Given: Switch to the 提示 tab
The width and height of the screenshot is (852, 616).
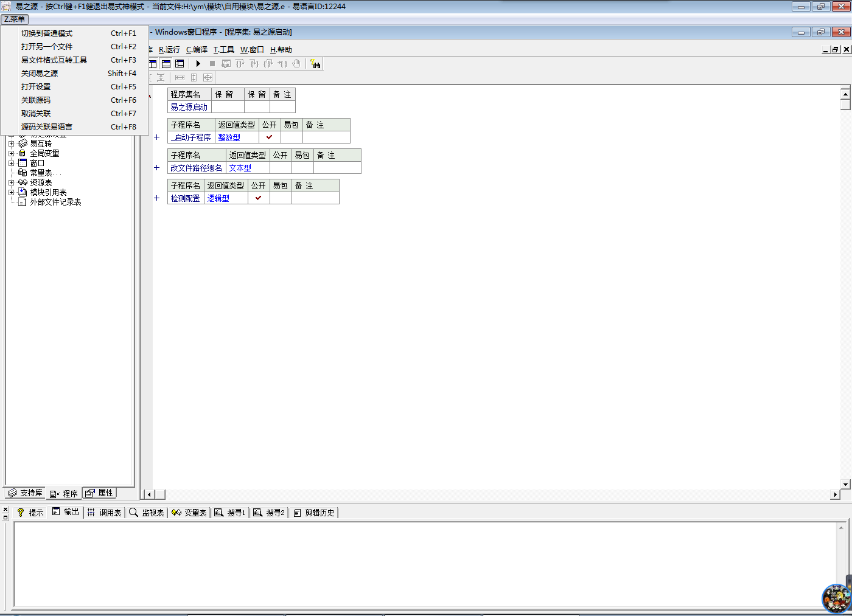Looking at the screenshot, I should pyautogui.click(x=30, y=513).
